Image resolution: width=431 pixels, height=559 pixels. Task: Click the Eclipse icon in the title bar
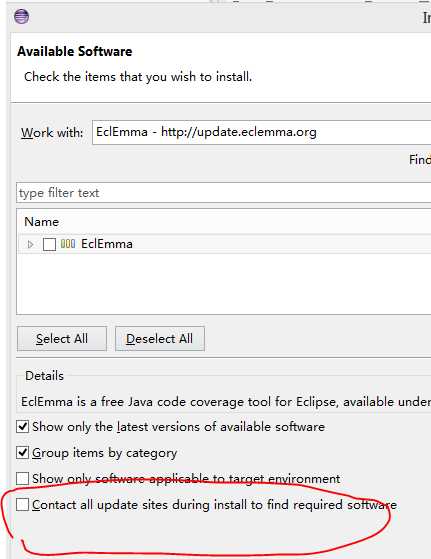[x=21, y=17]
